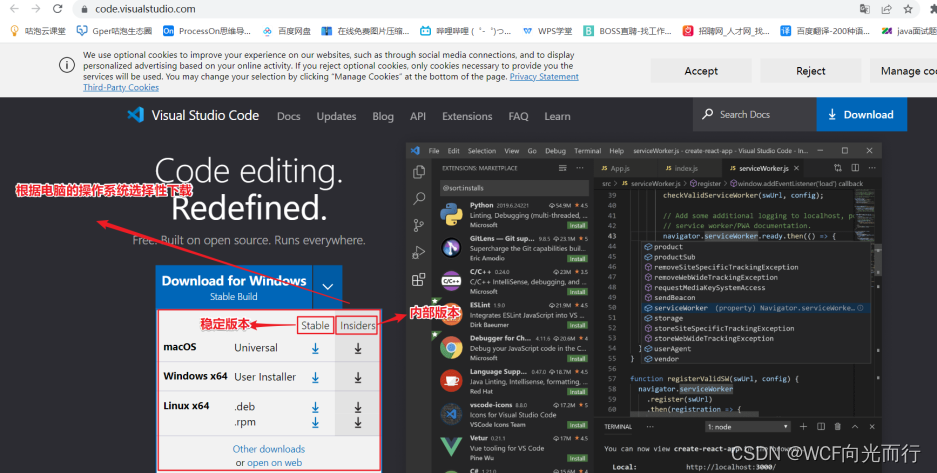Open the Learn navigation item
This screenshot has height=473, width=937.
tap(557, 116)
